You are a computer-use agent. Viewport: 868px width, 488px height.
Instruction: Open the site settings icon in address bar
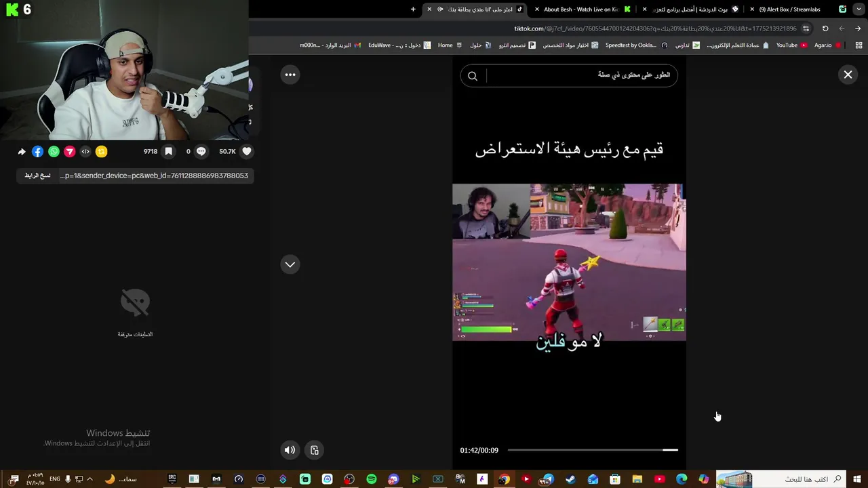(806, 28)
